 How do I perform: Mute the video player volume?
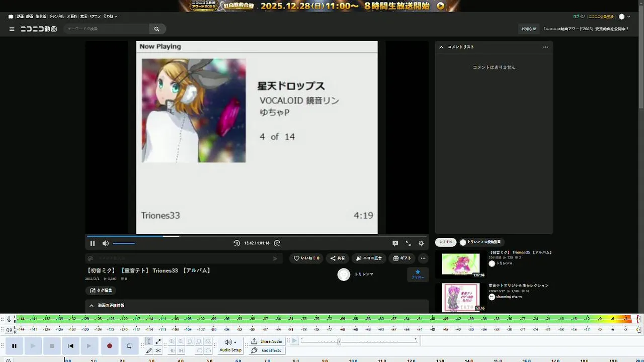[105, 243]
